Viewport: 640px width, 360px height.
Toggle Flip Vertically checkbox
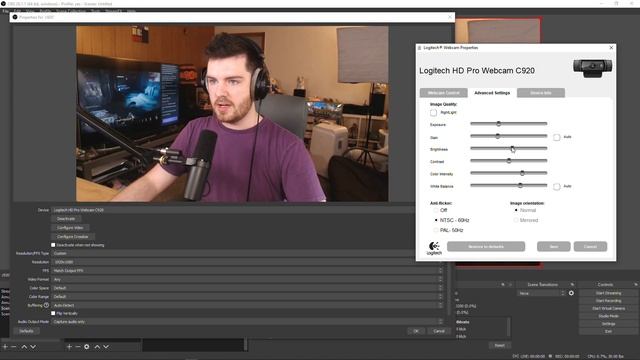click(x=53, y=313)
